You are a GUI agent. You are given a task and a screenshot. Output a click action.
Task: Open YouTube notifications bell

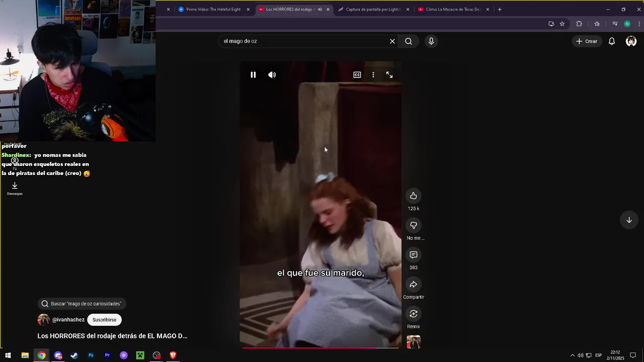click(612, 41)
